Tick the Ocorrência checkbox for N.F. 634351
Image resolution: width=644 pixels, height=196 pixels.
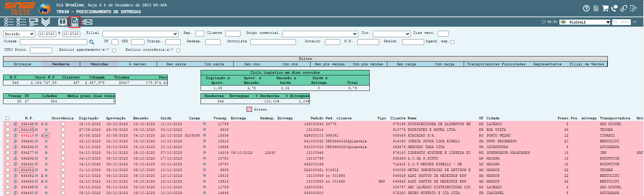(x=63, y=170)
